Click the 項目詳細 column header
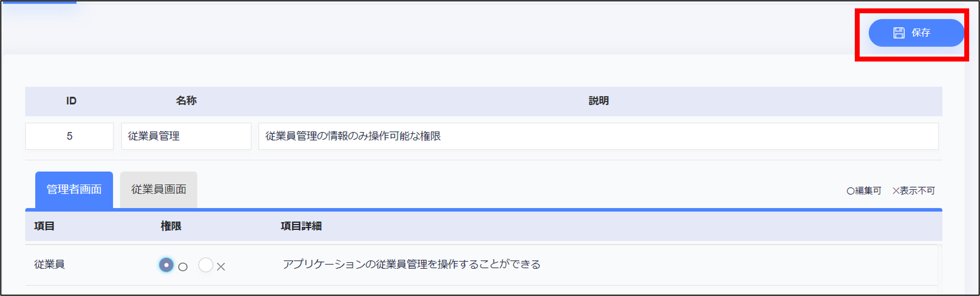 point(301,226)
